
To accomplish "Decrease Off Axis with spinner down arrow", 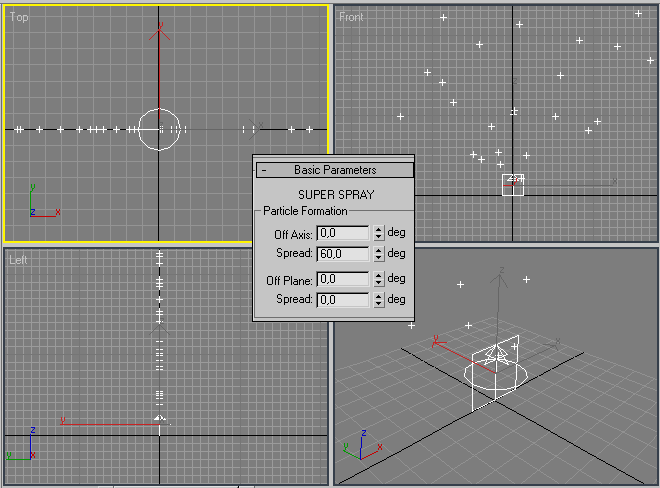I will pyautogui.click(x=379, y=238).
